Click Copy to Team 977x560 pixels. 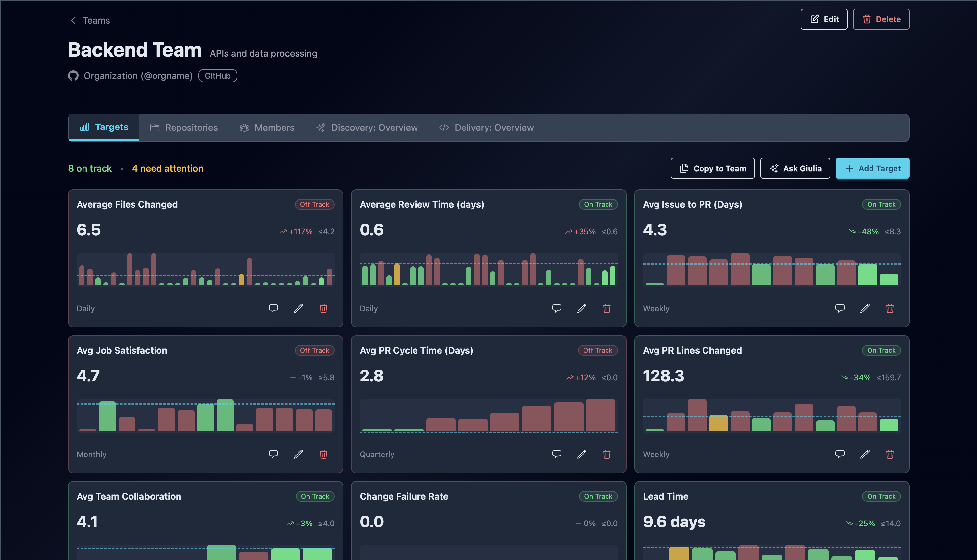[712, 168]
